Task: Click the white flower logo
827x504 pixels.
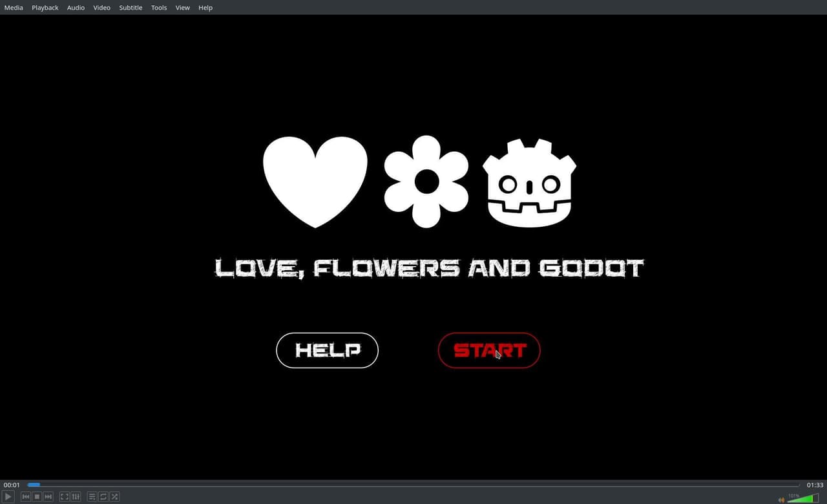Action: [426, 182]
